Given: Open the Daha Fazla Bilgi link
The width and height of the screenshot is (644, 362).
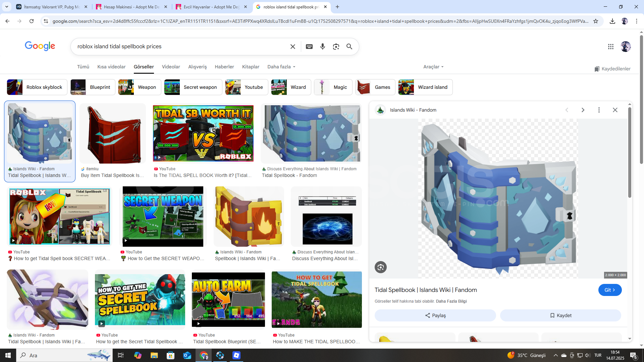Looking at the screenshot, I should point(451,301).
